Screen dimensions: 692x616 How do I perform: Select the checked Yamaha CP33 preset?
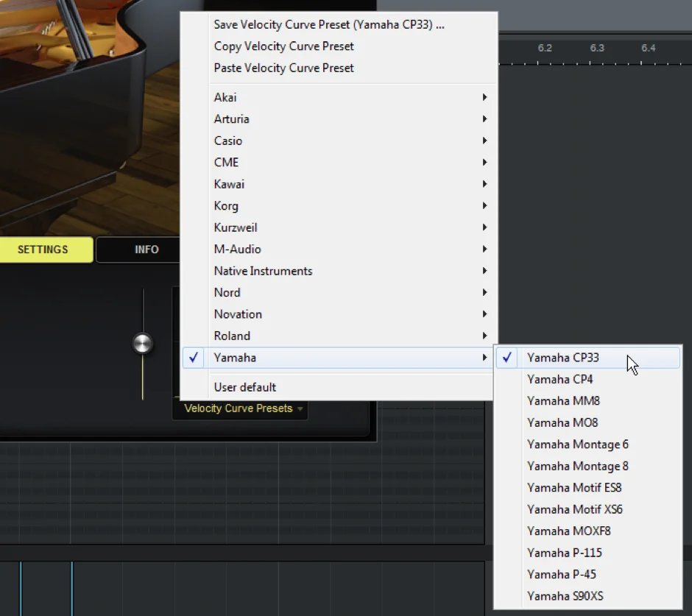pos(588,358)
